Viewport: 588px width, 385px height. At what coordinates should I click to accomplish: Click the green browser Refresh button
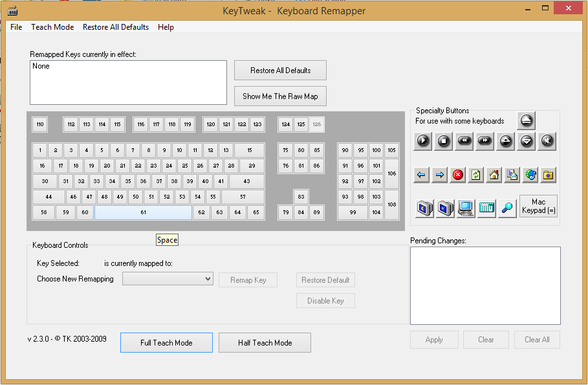coord(476,175)
